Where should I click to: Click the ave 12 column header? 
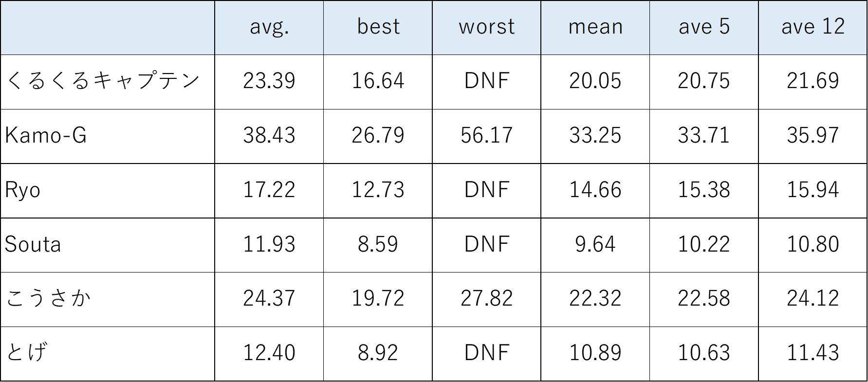[813, 27]
